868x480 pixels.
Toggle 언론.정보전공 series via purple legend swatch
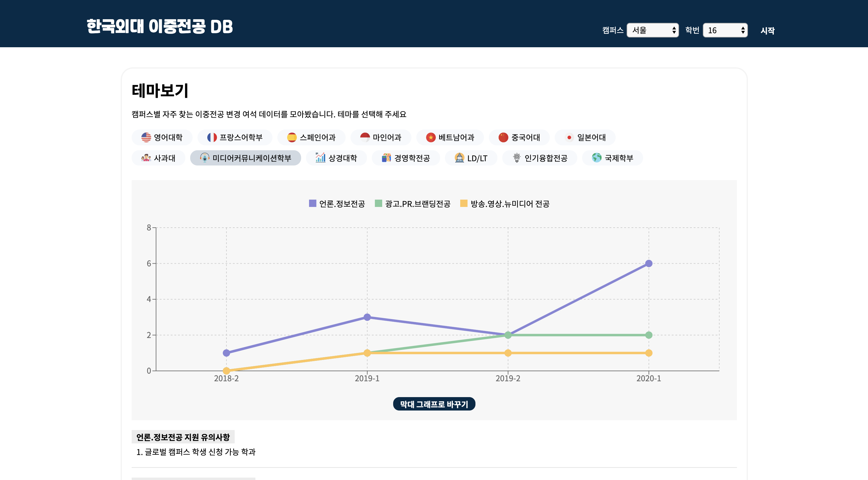tap(312, 204)
